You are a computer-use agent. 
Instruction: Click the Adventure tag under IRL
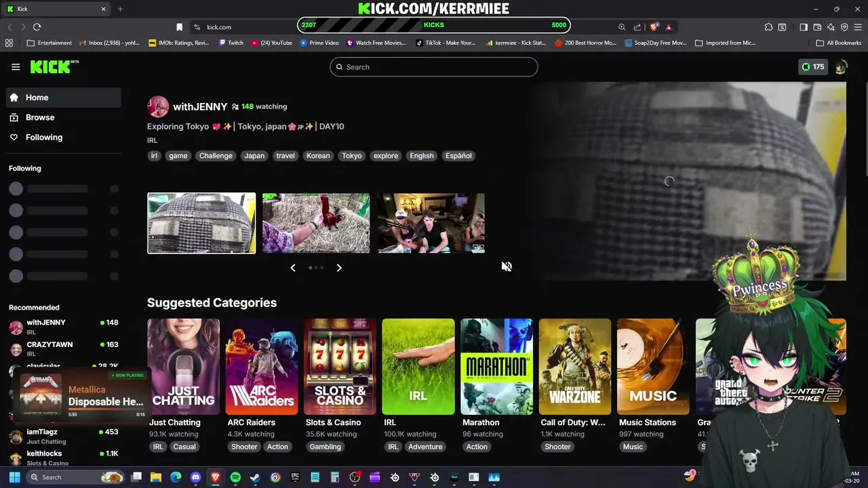pos(425,447)
